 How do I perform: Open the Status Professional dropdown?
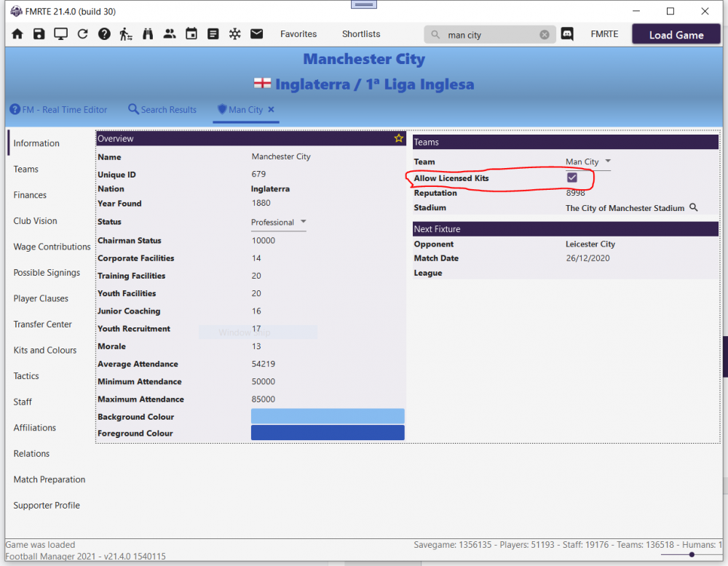tap(279, 222)
